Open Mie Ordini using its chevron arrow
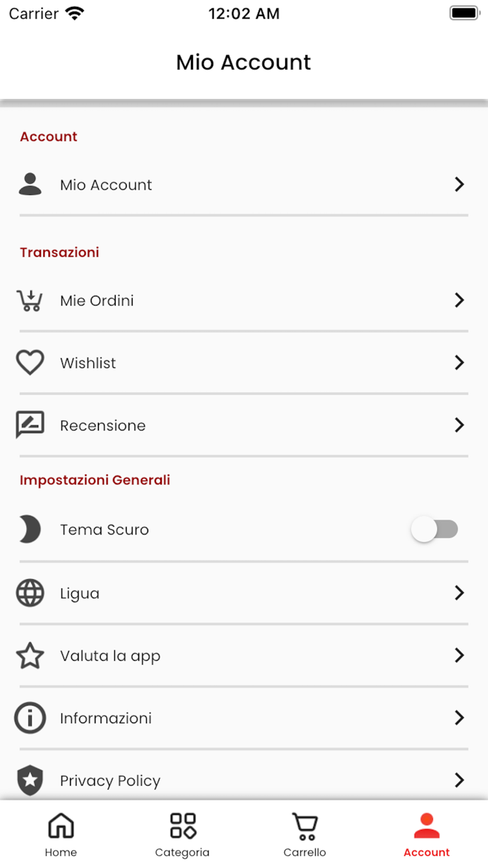The height and width of the screenshot is (868, 488). (x=459, y=300)
